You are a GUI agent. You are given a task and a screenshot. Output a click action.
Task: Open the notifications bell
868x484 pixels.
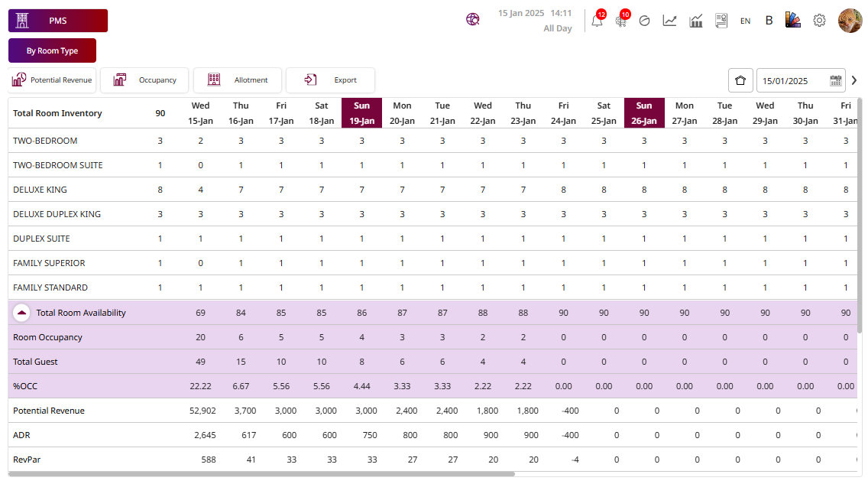point(597,21)
